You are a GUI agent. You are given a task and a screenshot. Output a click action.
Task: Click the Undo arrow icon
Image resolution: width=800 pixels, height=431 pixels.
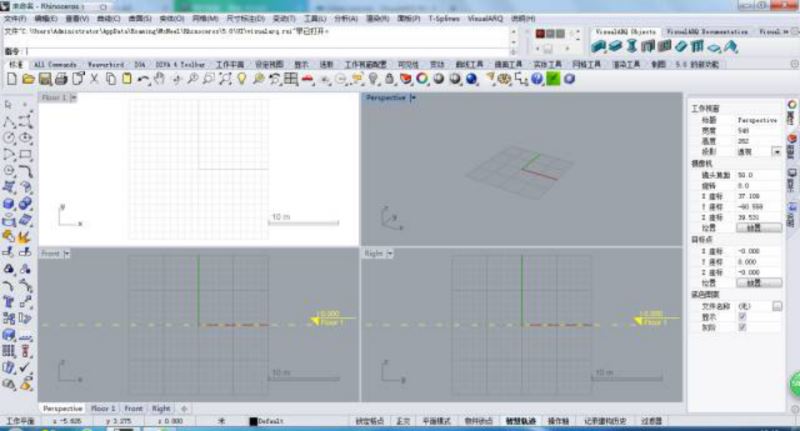pyautogui.click(x=143, y=79)
